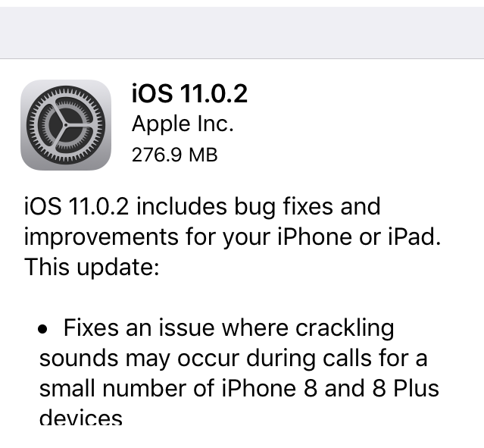Click the gray navigation bar at top
This screenshot has width=484, height=448.
coord(242,33)
